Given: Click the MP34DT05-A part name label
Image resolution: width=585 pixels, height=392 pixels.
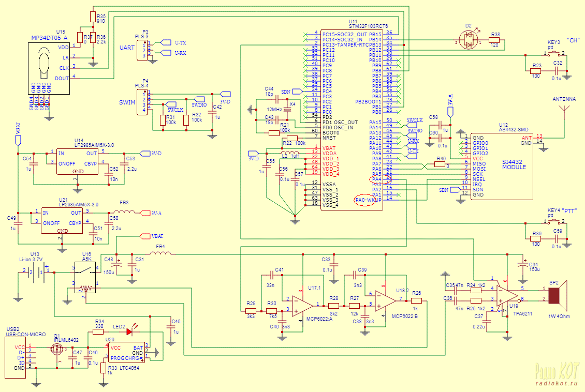Looking at the screenshot, I should (49, 38).
